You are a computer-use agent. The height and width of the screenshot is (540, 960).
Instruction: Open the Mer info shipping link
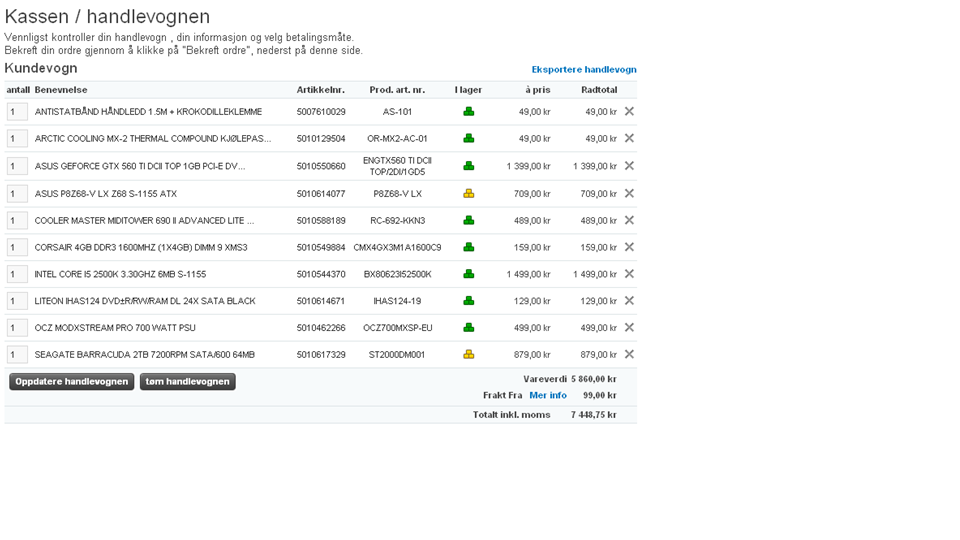click(x=548, y=396)
